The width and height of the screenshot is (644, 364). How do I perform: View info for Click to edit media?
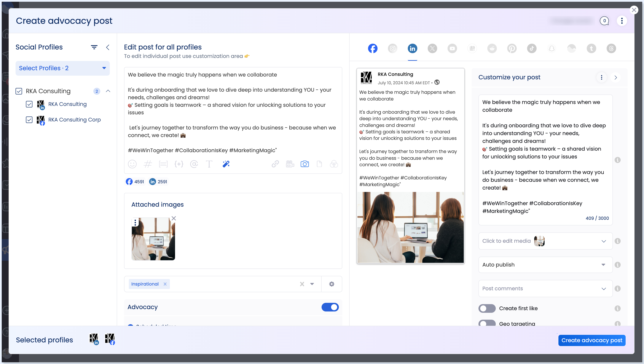pos(617,241)
